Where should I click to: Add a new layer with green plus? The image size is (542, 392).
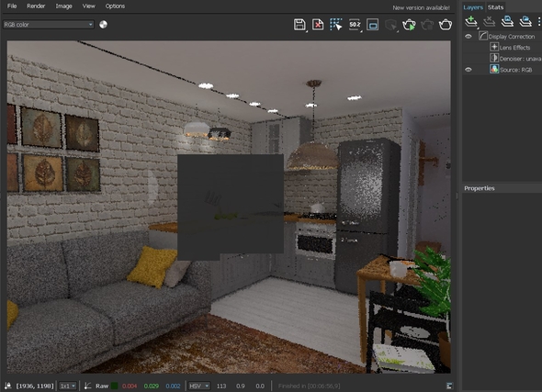[x=470, y=21]
